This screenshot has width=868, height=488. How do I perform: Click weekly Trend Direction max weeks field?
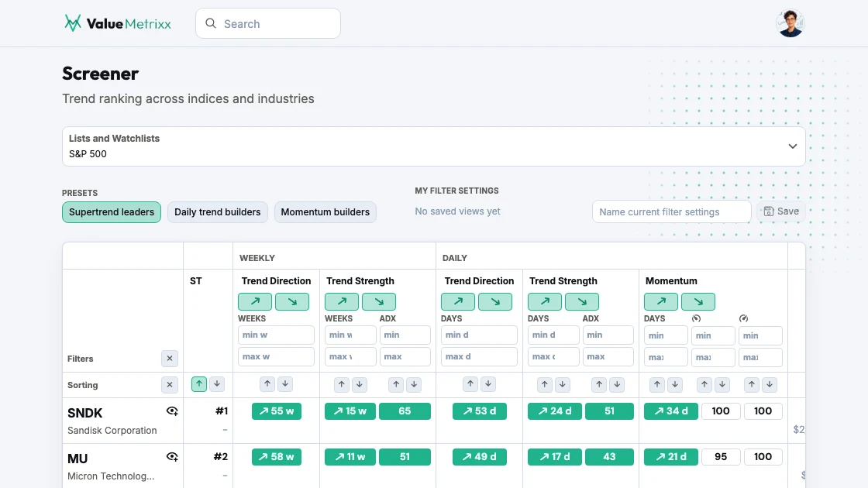(x=276, y=357)
